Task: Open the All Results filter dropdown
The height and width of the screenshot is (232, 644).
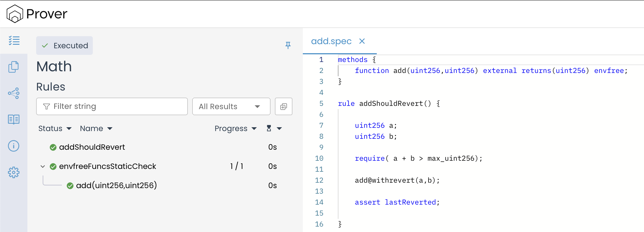Action: tap(231, 106)
